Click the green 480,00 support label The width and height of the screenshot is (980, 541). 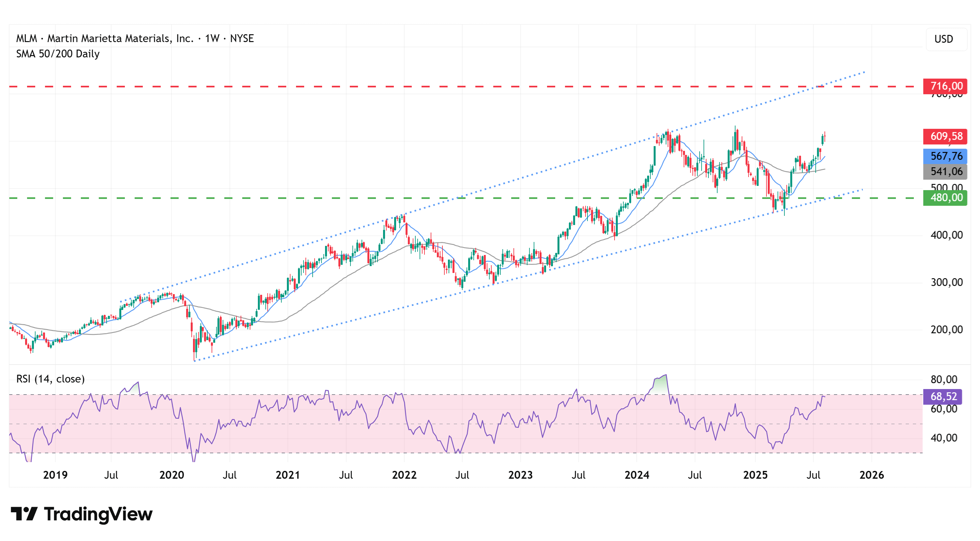pyautogui.click(x=945, y=198)
